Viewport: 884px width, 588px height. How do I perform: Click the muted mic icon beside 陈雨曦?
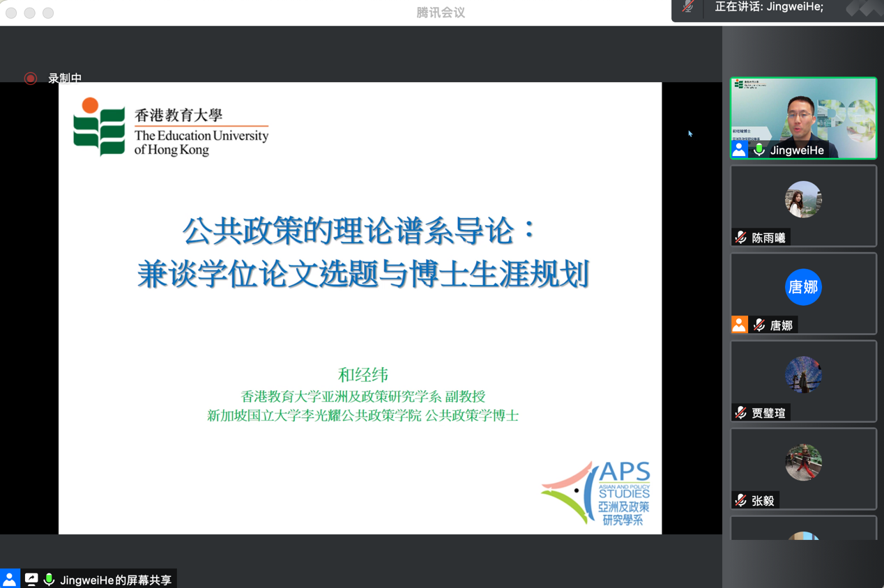pyautogui.click(x=740, y=238)
